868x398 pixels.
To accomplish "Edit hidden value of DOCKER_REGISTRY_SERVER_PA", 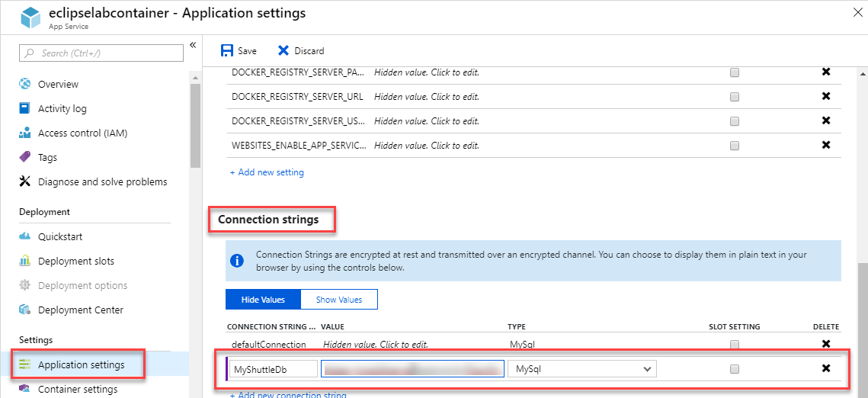I will click(x=426, y=72).
